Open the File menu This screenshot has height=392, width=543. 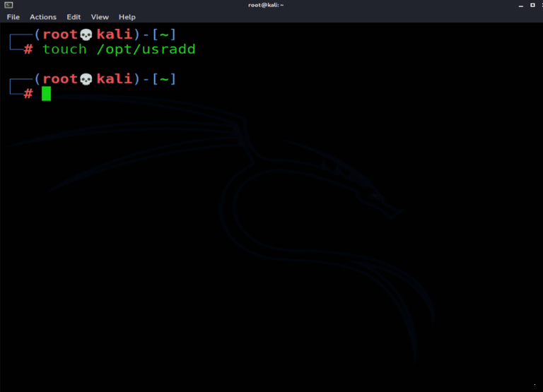point(13,17)
